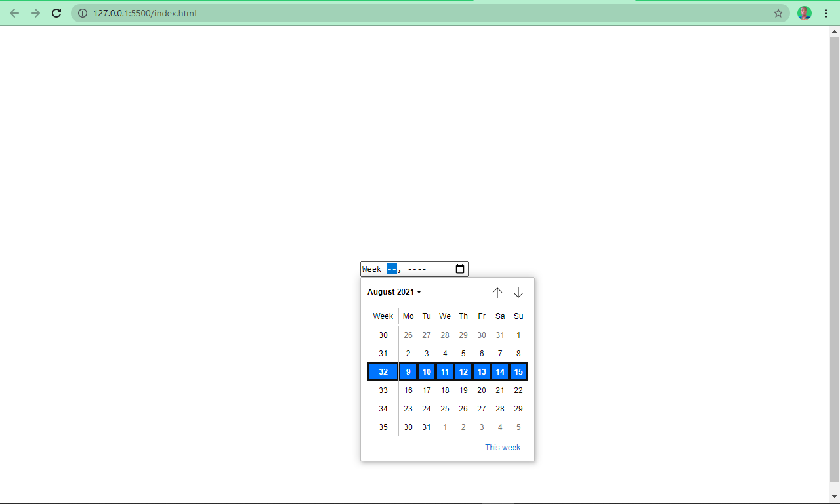The height and width of the screenshot is (504, 840).
Task: Expand the August 2021 month dropdown
Action: click(x=394, y=292)
